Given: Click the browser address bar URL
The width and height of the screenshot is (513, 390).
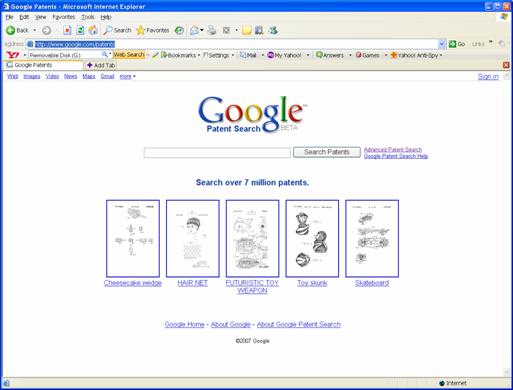Looking at the screenshot, I should 75,44.
